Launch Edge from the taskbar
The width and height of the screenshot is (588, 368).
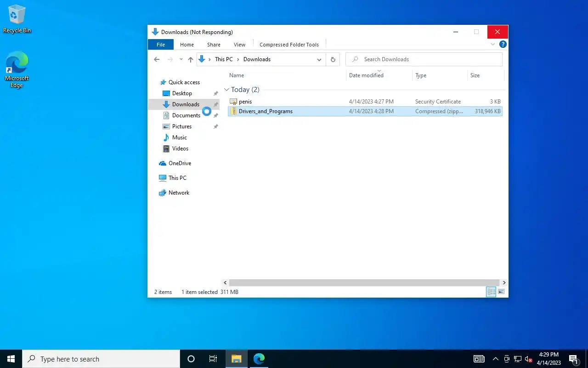(259, 359)
